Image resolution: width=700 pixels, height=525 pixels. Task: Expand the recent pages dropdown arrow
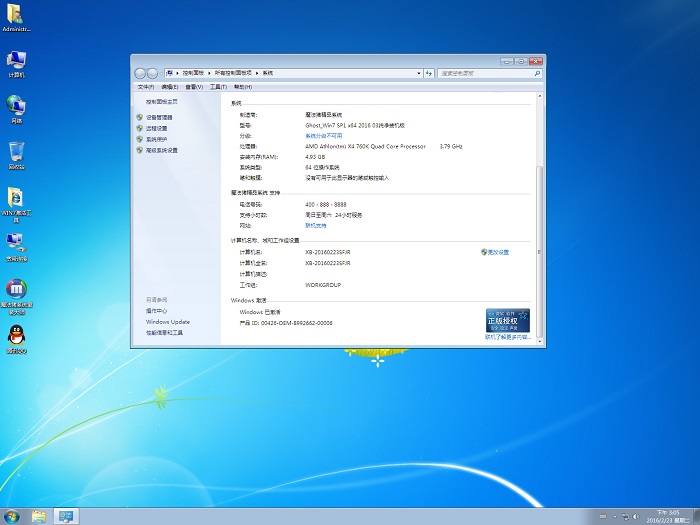(x=163, y=73)
